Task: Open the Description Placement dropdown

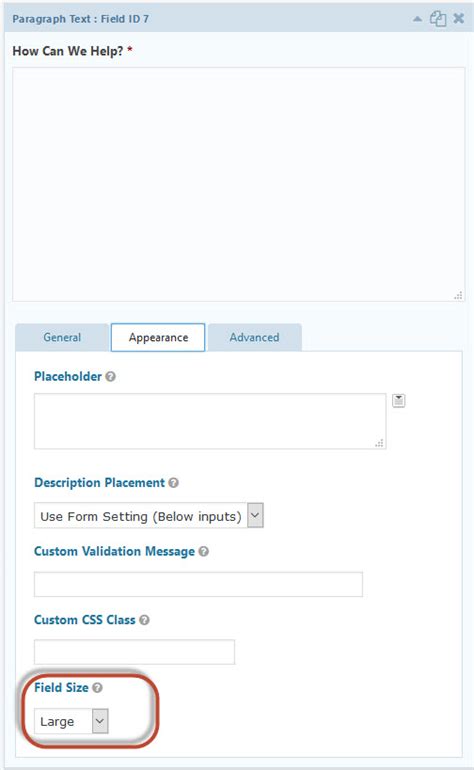Action: coord(149,516)
